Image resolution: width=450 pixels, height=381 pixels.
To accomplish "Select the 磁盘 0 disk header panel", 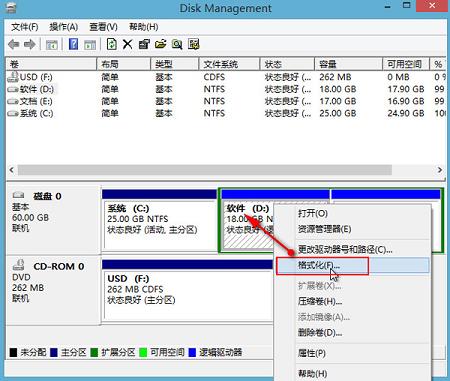I will 53,220.
